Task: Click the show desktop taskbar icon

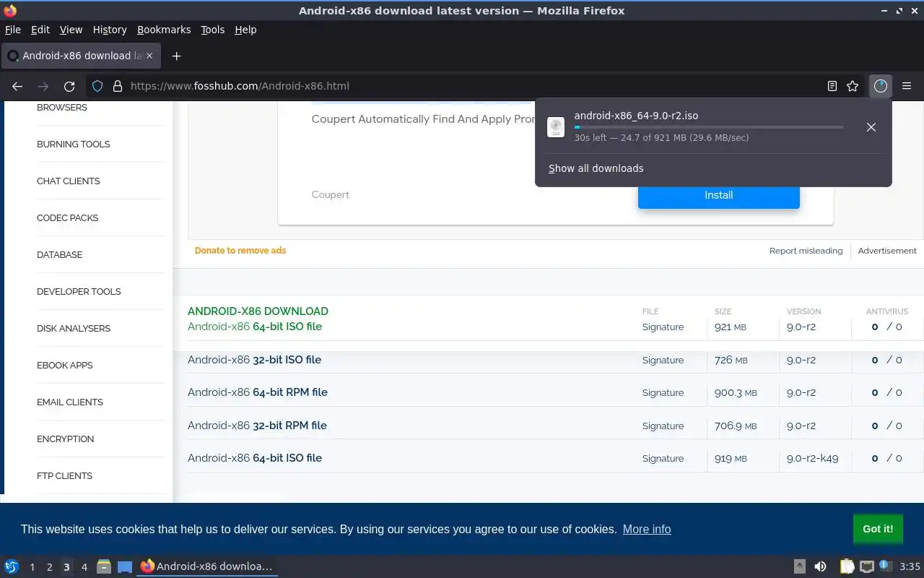Action: coord(125,566)
